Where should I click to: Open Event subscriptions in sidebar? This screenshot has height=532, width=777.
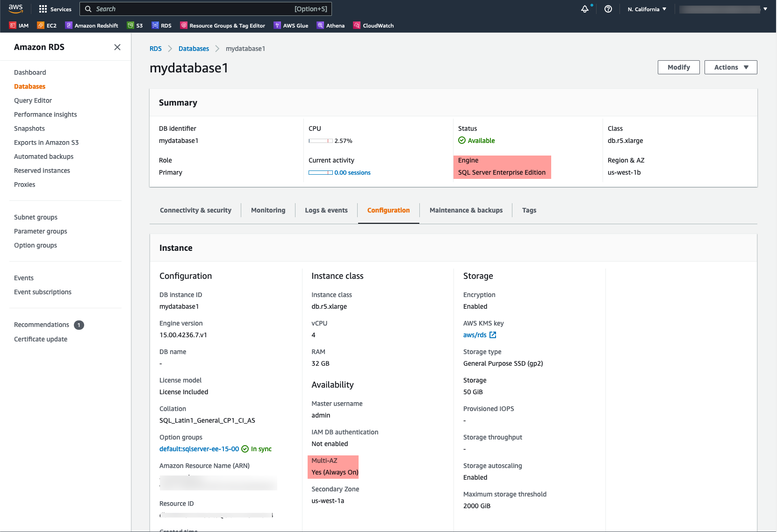[43, 292]
